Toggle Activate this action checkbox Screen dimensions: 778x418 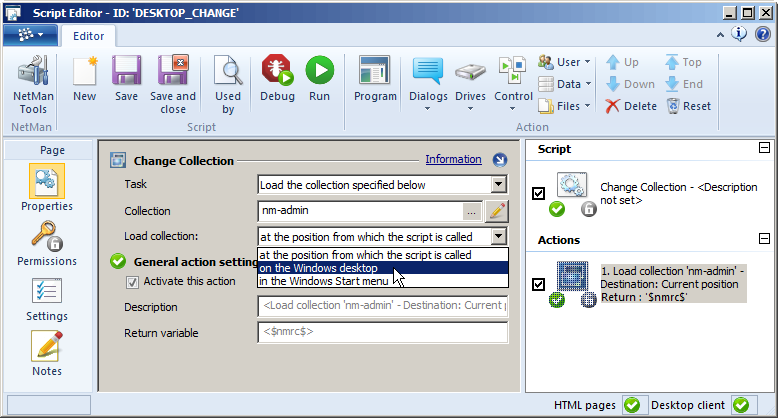click(x=132, y=282)
